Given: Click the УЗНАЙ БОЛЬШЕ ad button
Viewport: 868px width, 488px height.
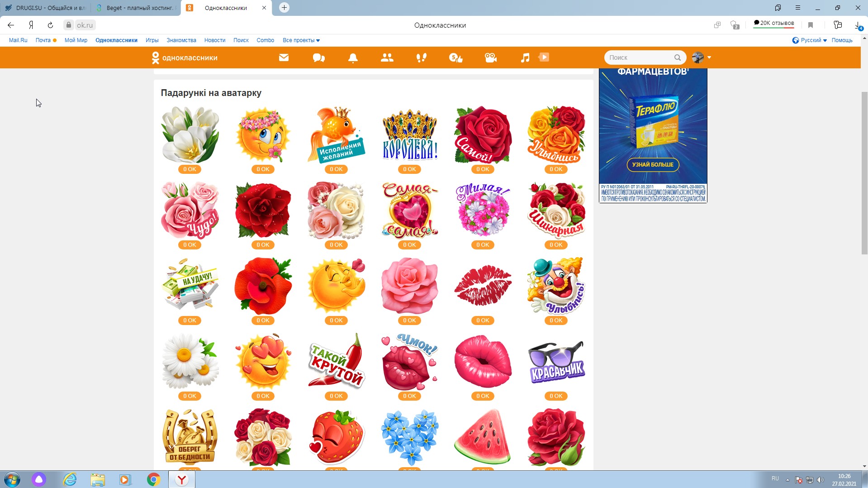Looking at the screenshot, I should pos(653,165).
